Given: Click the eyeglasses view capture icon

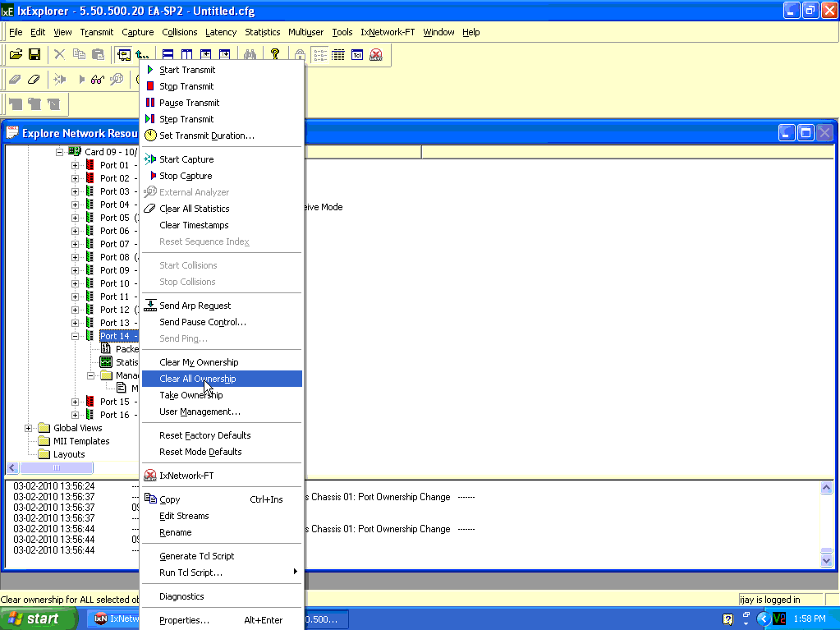Looking at the screenshot, I should [x=98, y=80].
